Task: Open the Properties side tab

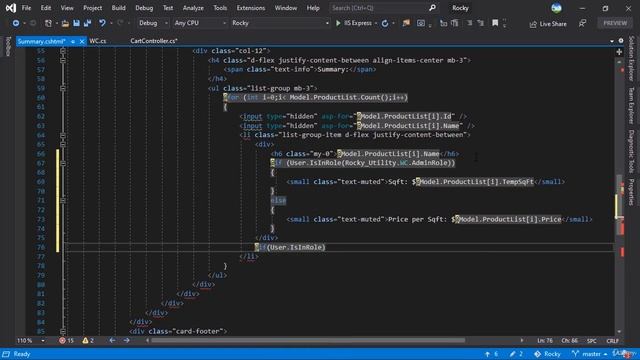Action: (x=631, y=192)
